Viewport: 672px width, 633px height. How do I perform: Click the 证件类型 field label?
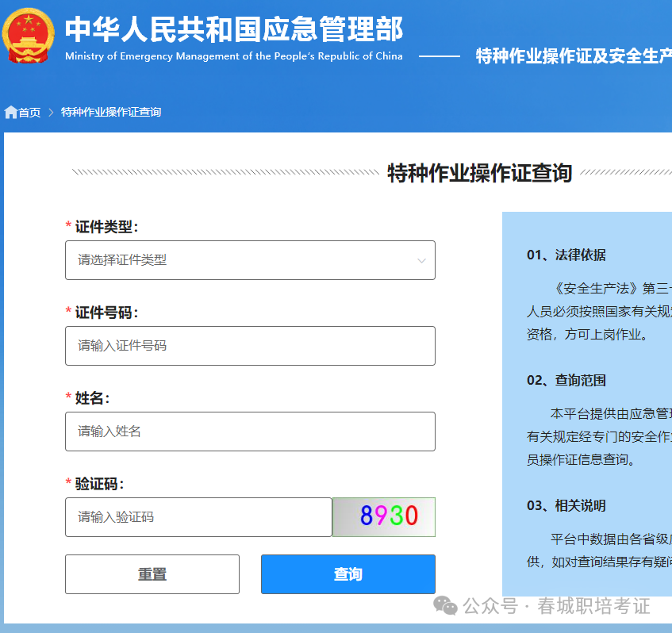(x=106, y=227)
